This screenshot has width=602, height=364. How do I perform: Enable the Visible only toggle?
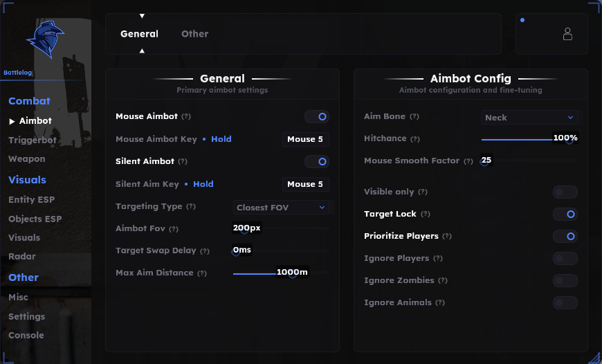pyautogui.click(x=565, y=192)
